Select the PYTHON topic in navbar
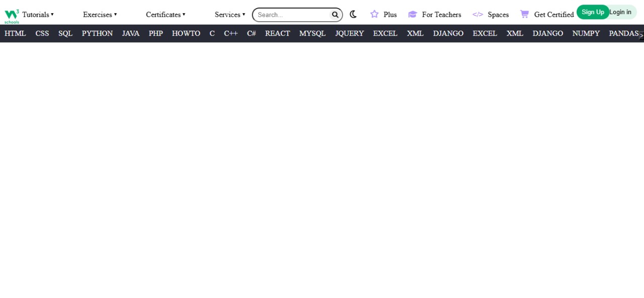Image resolution: width=644 pixels, height=298 pixels. pyautogui.click(x=97, y=33)
